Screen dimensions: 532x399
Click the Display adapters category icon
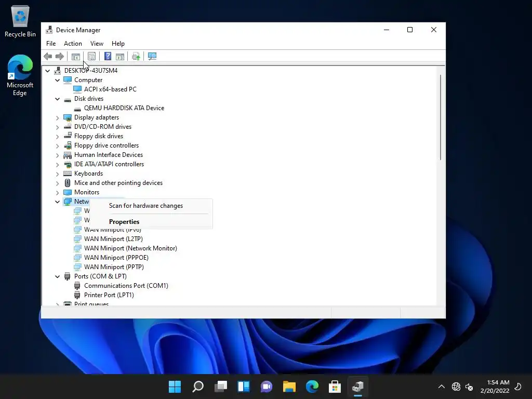pyautogui.click(x=68, y=117)
